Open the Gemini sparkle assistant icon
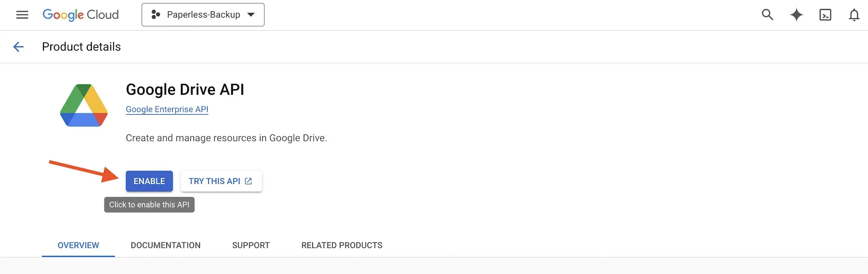The height and width of the screenshot is (274, 868). (796, 15)
